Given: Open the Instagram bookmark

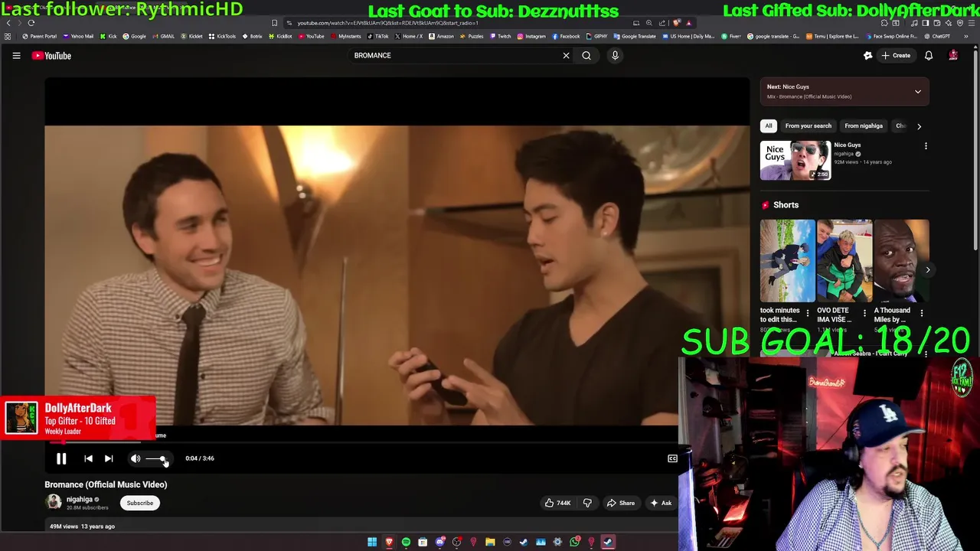Looking at the screenshot, I should tap(531, 36).
